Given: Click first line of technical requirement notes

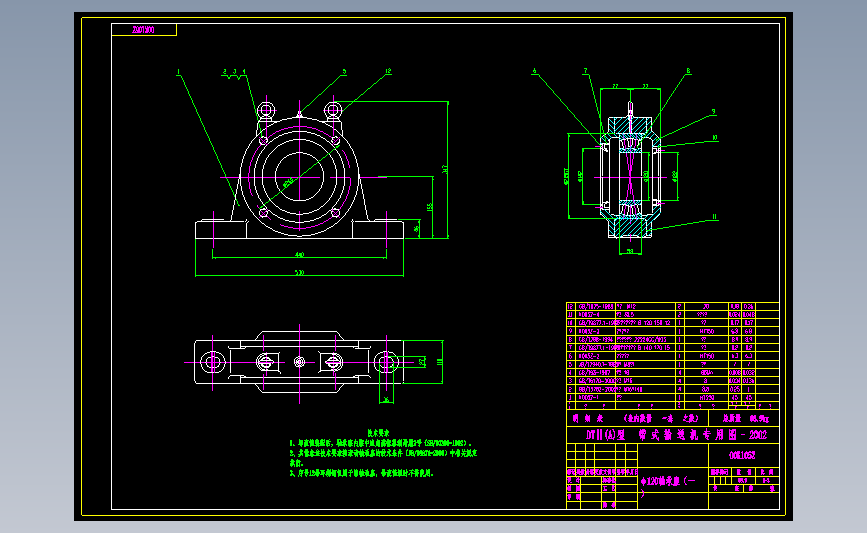Looking at the screenshot, I should 380,443.
